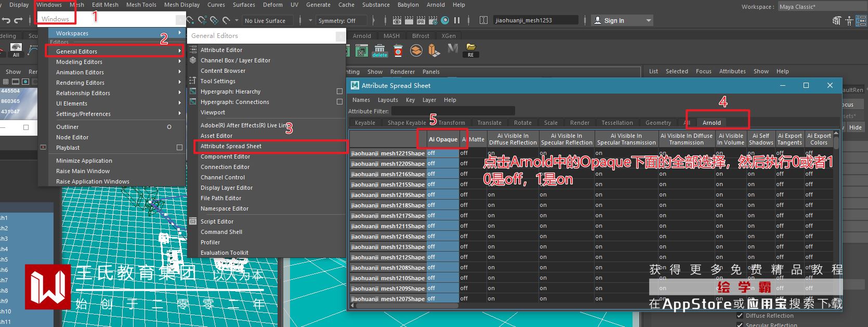This screenshot has height=327, width=868.
Task: Select Ai Opaque cell for mesh1216Shape
Action: 442,174
